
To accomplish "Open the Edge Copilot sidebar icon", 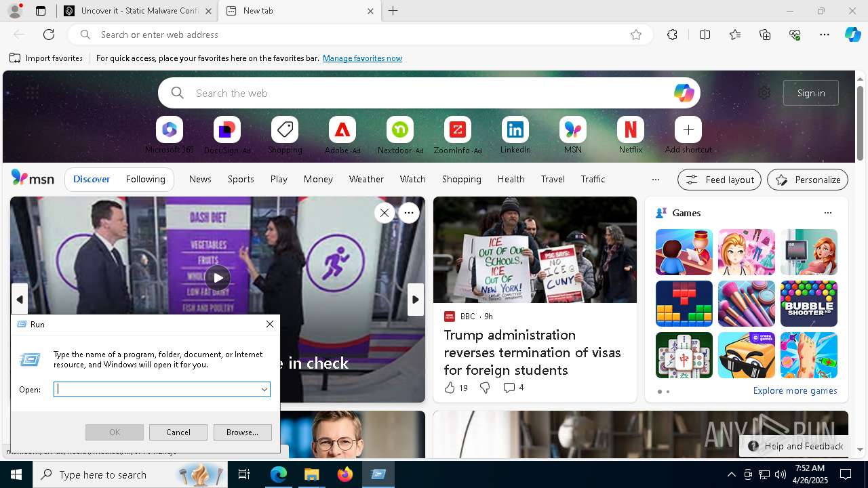I will [852, 35].
